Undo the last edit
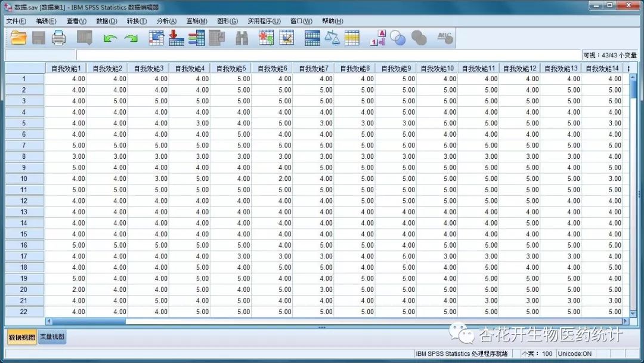This screenshot has width=644, height=363. [112, 37]
